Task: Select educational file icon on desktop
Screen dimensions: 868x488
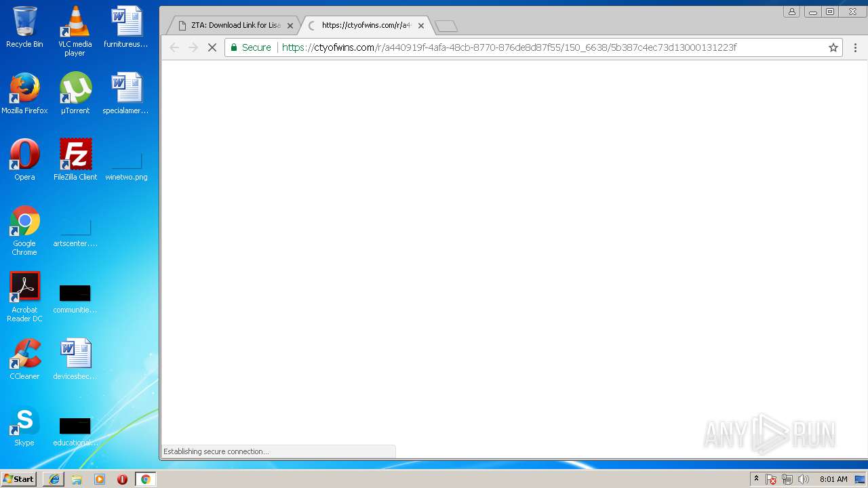Action: [75, 432]
